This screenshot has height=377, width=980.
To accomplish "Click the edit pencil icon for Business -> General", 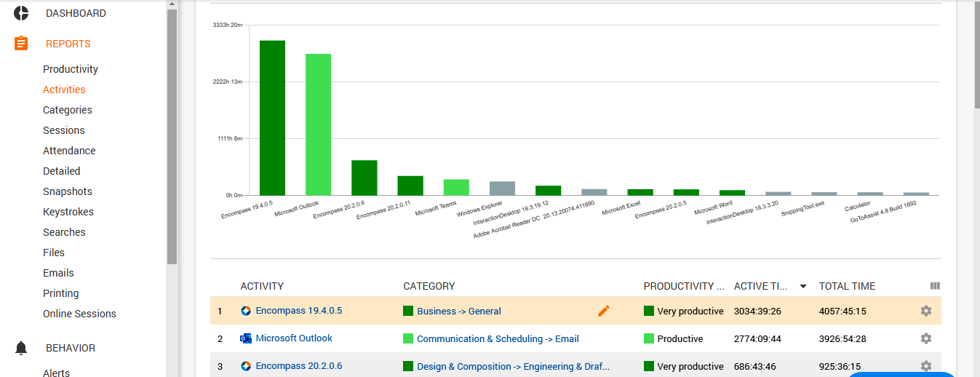I will pos(603,311).
